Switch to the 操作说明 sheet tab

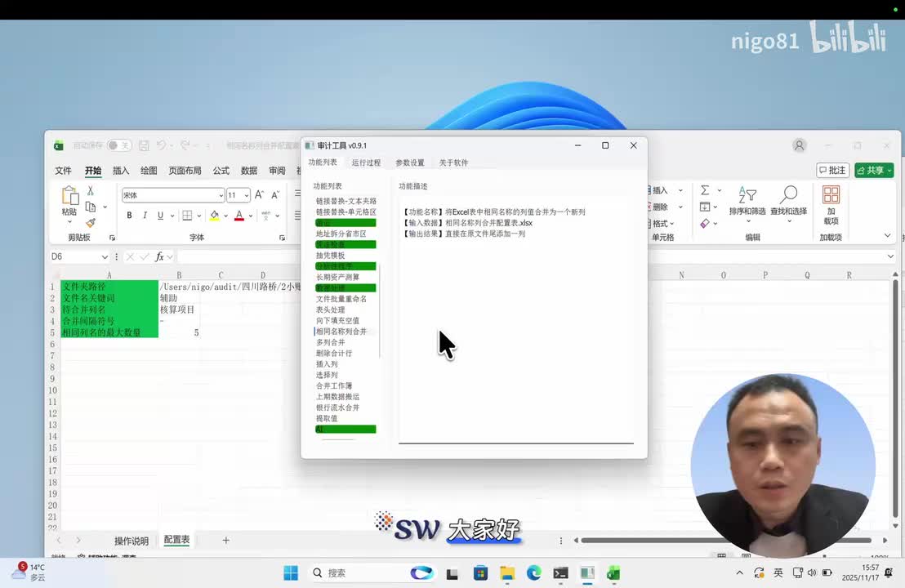[x=132, y=541]
